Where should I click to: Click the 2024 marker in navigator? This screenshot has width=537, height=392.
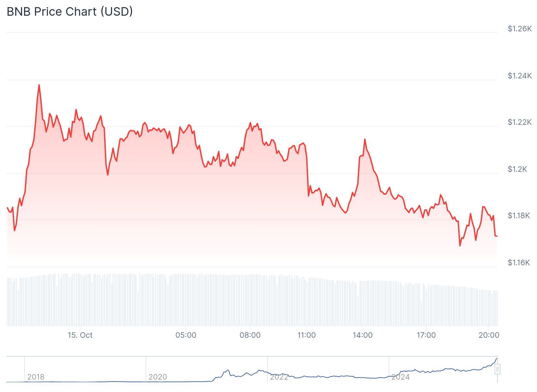click(400, 377)
